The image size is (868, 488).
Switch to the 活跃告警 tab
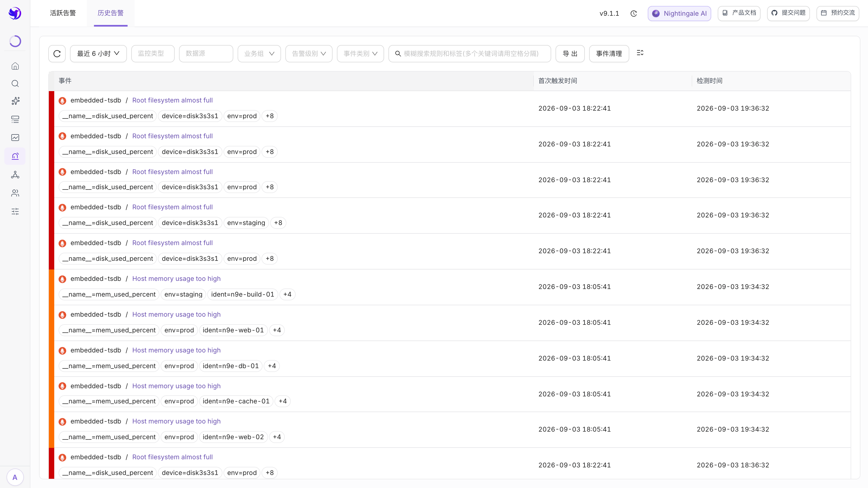(x=63, y=13)
